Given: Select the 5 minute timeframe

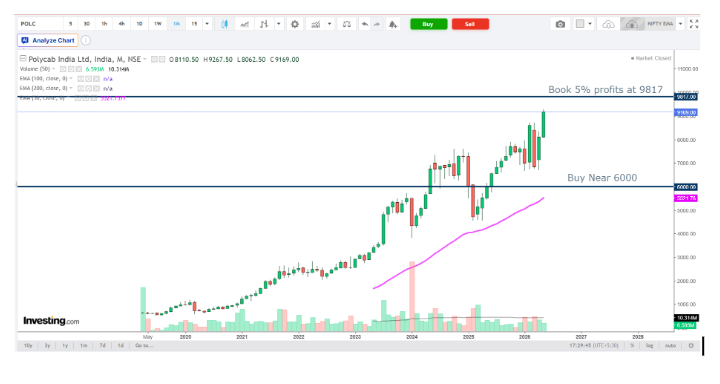Looking at the screenshot, I should click(70, 24).
